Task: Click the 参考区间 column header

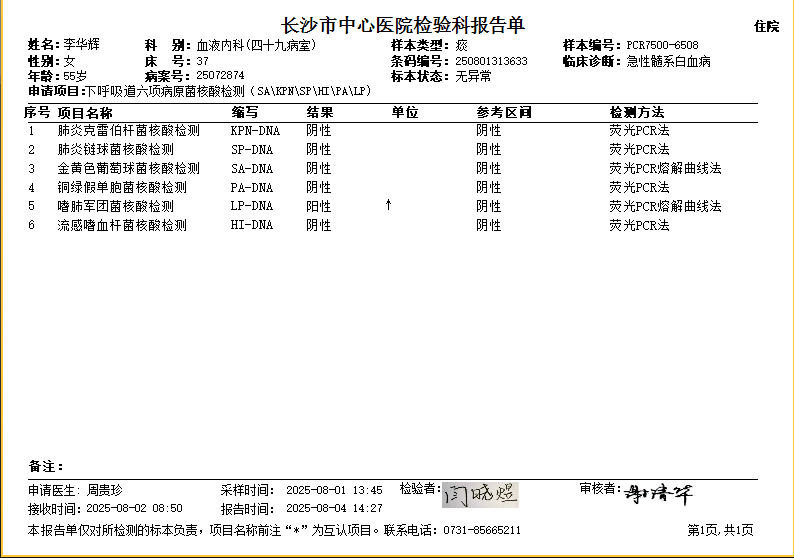Action: click(503, 113)
